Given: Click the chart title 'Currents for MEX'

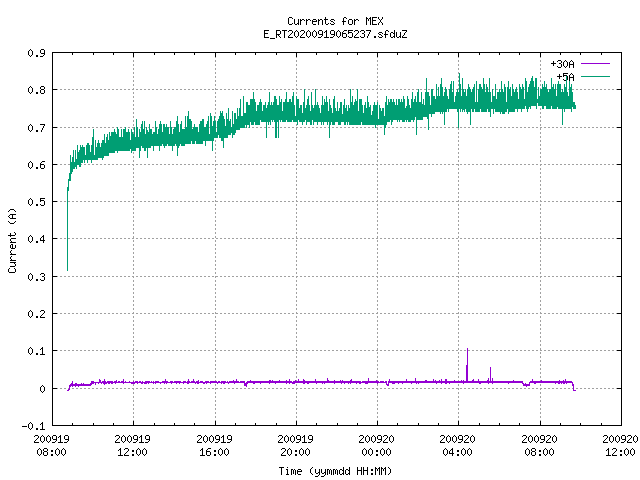Looking at the screenshot, I should click(335, 21).
